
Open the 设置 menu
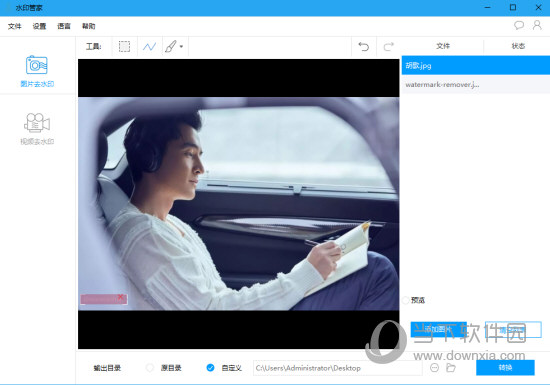[x=39, y=26]
